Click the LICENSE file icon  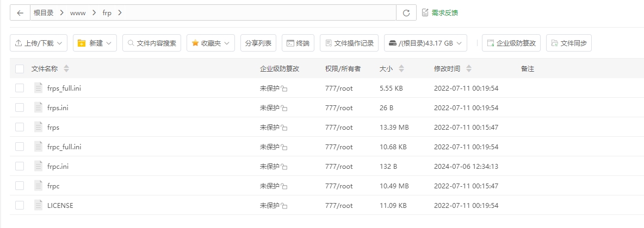[39, 205]
